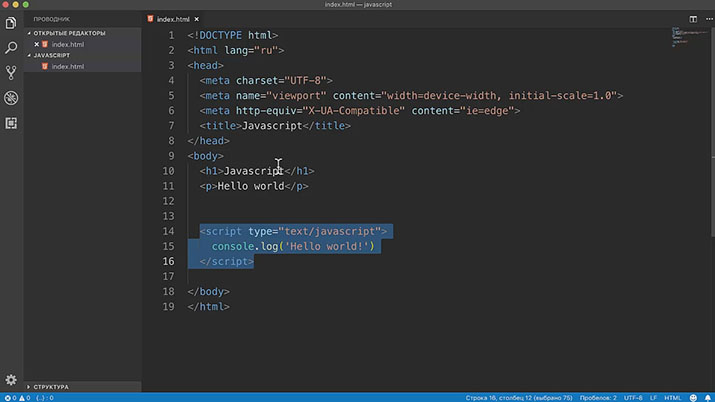
Task: Click the <h1> opening tag on line 10
Action: click(212, 171)
